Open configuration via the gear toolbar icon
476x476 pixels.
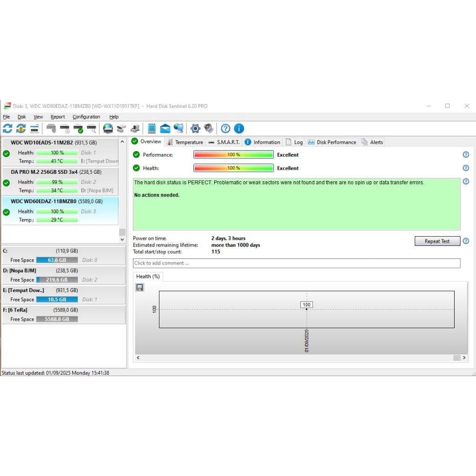(x=195, y=129)
